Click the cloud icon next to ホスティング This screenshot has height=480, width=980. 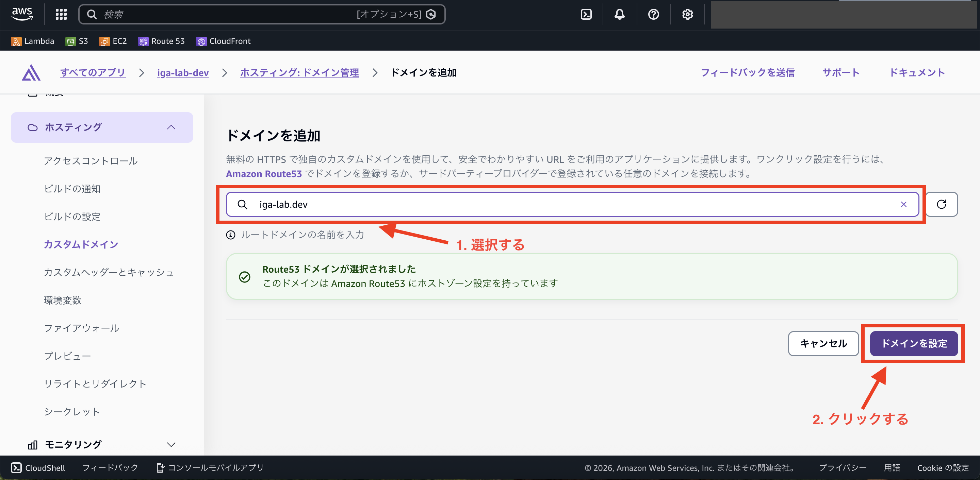coord(33,127)
